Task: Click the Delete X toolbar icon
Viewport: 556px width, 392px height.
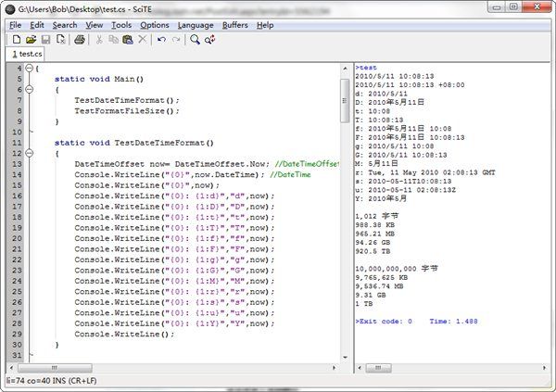Action: coord(142,39)
